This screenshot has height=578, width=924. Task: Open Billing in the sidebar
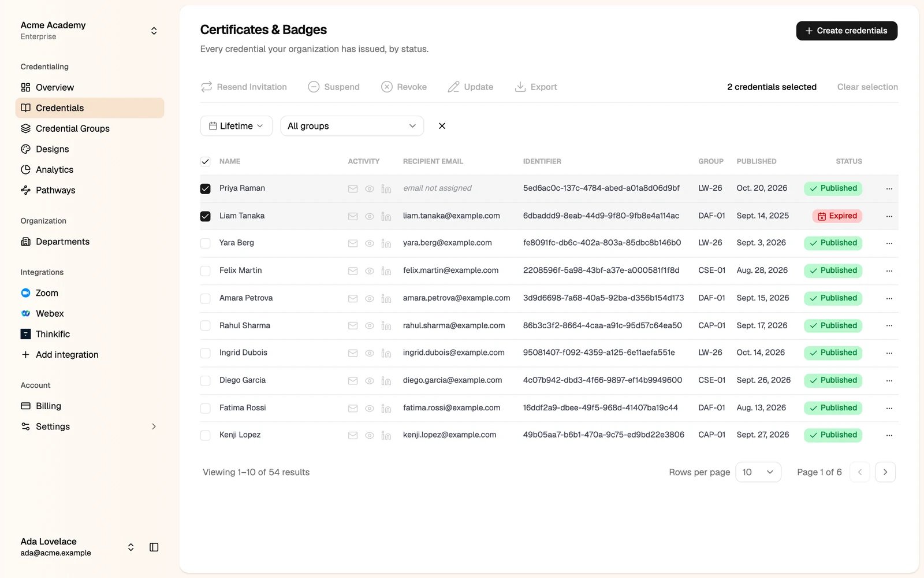point(90,406)
